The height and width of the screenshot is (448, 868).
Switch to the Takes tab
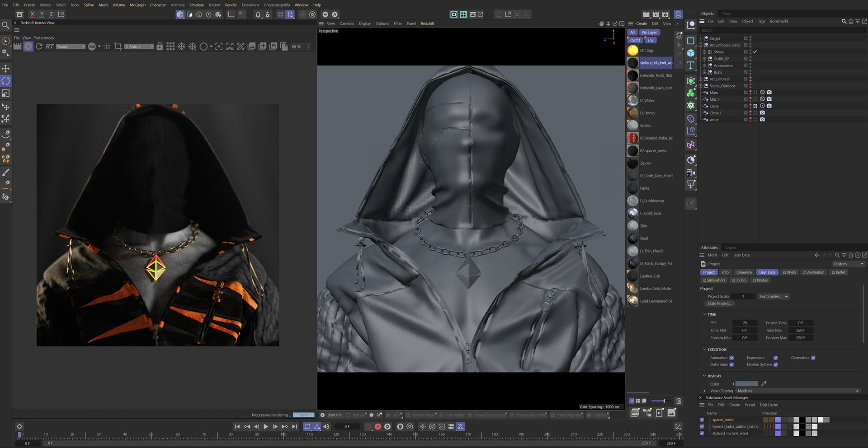(x=726, y=14)
